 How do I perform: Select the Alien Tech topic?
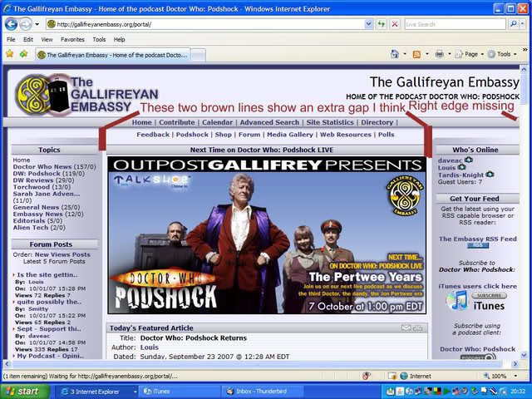coord(31,227)
